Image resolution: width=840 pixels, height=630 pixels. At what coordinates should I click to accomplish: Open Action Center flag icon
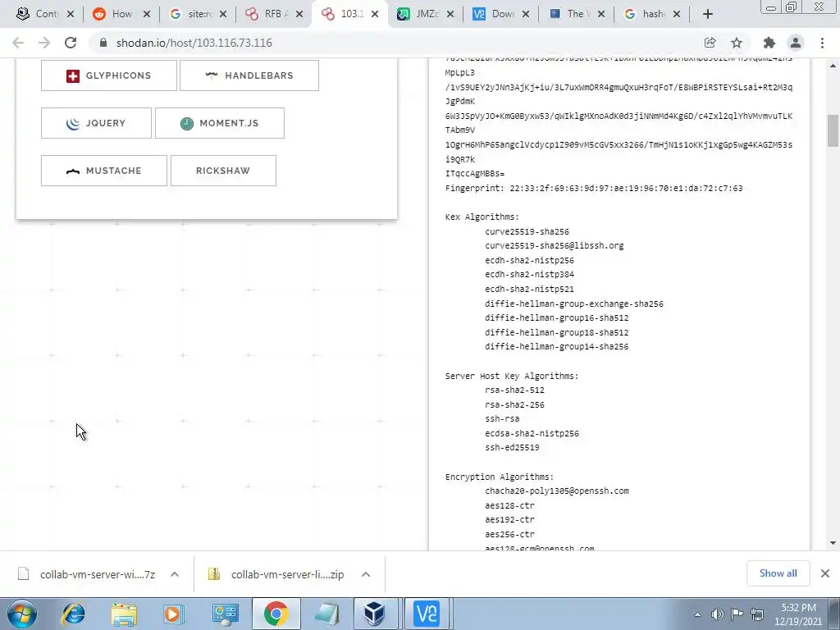[x=737, y=614]
